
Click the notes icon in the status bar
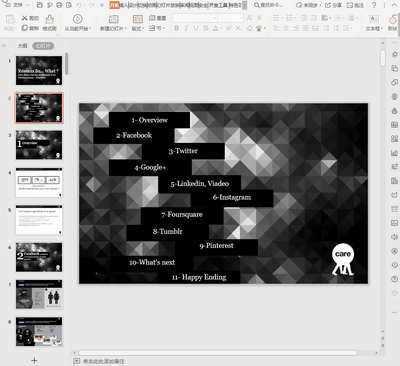[x=76, y=361]
